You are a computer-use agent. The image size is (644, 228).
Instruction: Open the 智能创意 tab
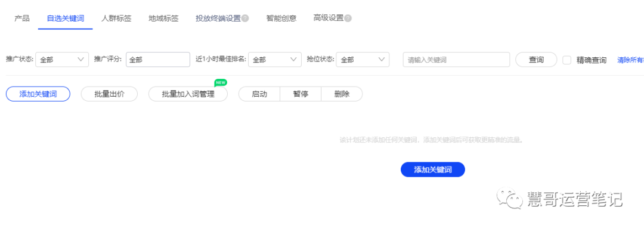281,19
